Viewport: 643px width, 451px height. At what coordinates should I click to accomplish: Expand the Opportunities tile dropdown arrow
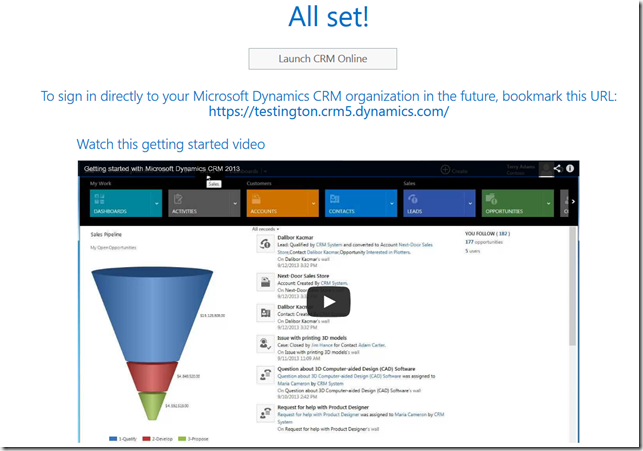coord(548,203)
